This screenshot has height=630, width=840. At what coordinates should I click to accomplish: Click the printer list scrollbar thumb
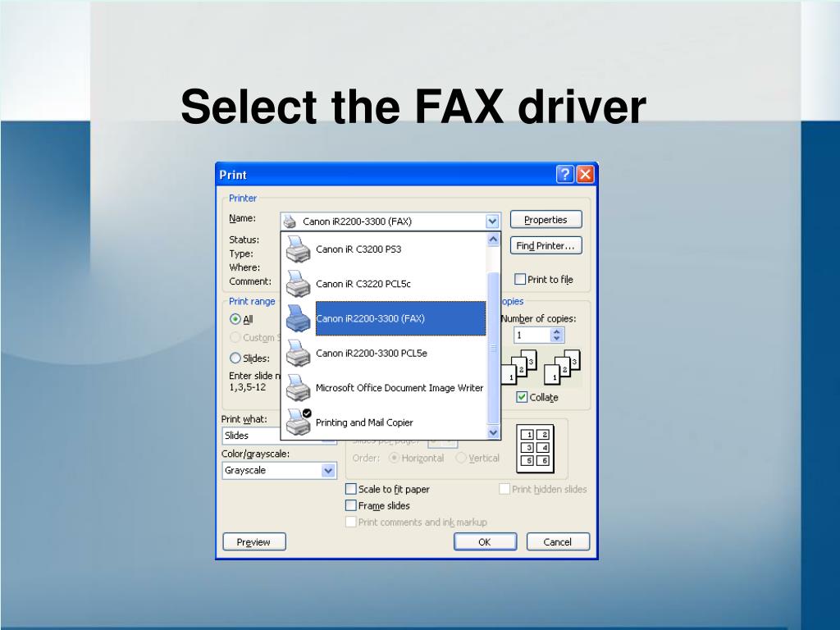493,348
